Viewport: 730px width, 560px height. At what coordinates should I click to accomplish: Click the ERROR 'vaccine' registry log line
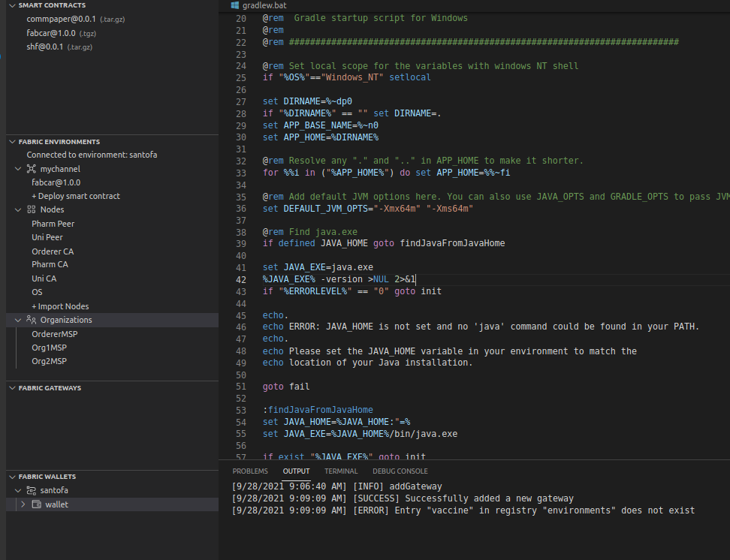pos(463,510)
